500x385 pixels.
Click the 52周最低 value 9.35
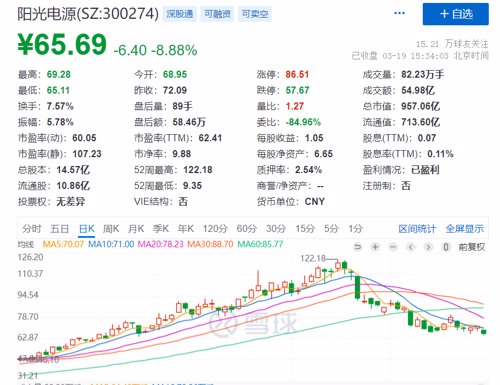[x=192, y=186]
